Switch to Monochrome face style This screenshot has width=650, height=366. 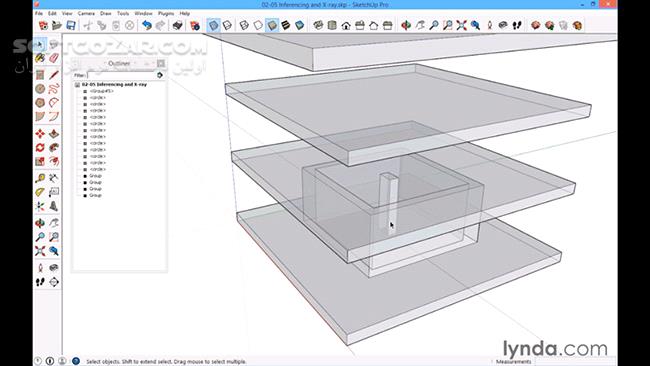point(299,25)
